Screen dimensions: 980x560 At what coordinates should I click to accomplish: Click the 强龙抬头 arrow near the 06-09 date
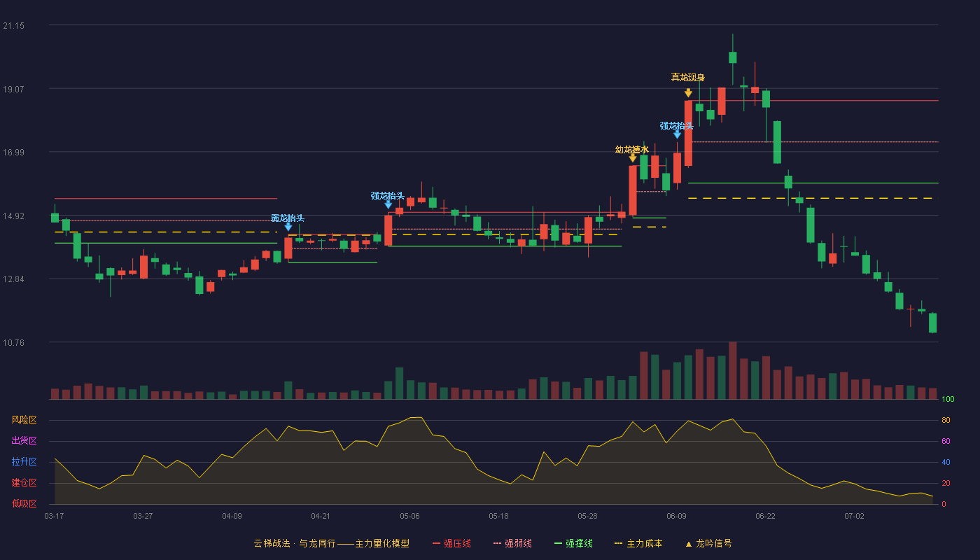[677, 134]
